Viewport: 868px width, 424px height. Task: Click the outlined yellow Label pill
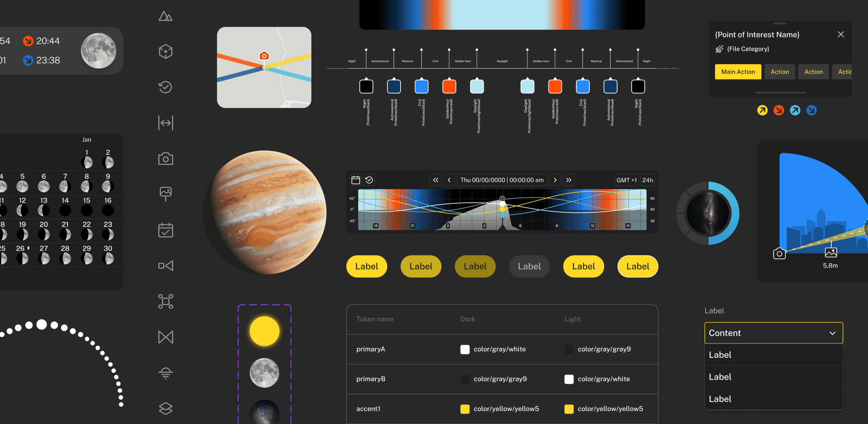coord(638,266)
